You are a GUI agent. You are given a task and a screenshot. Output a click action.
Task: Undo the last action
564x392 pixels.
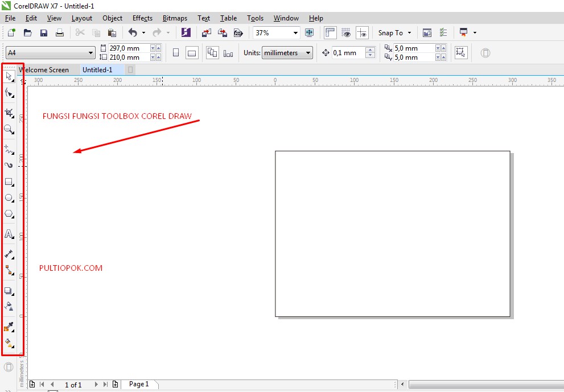point(133,33)
